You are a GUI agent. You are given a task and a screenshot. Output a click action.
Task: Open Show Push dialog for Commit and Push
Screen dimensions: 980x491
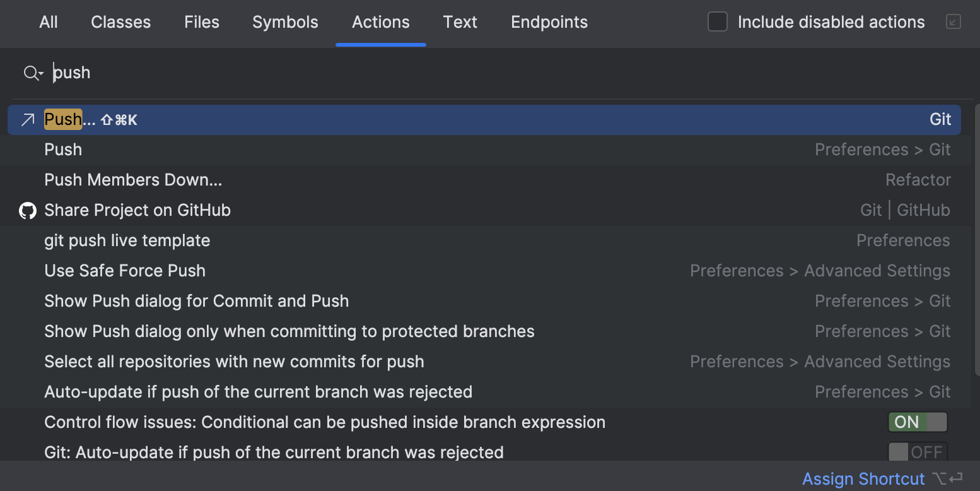[196, 301]
